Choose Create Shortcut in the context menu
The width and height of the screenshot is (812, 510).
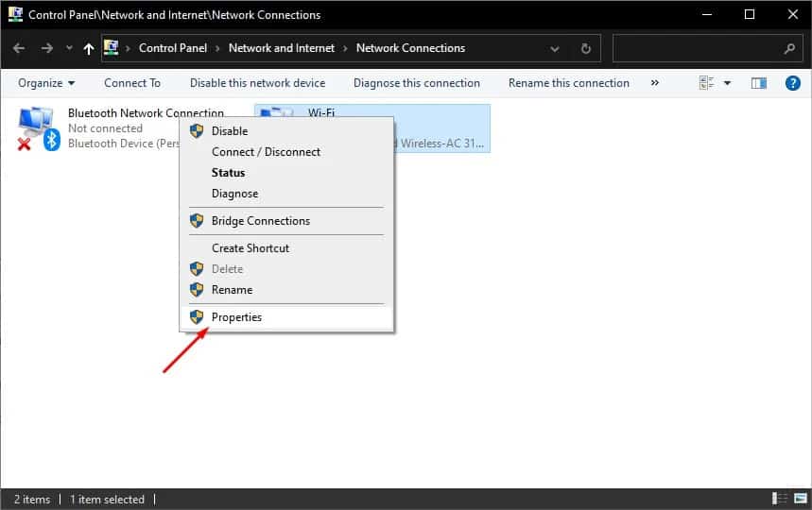(286, 248)
